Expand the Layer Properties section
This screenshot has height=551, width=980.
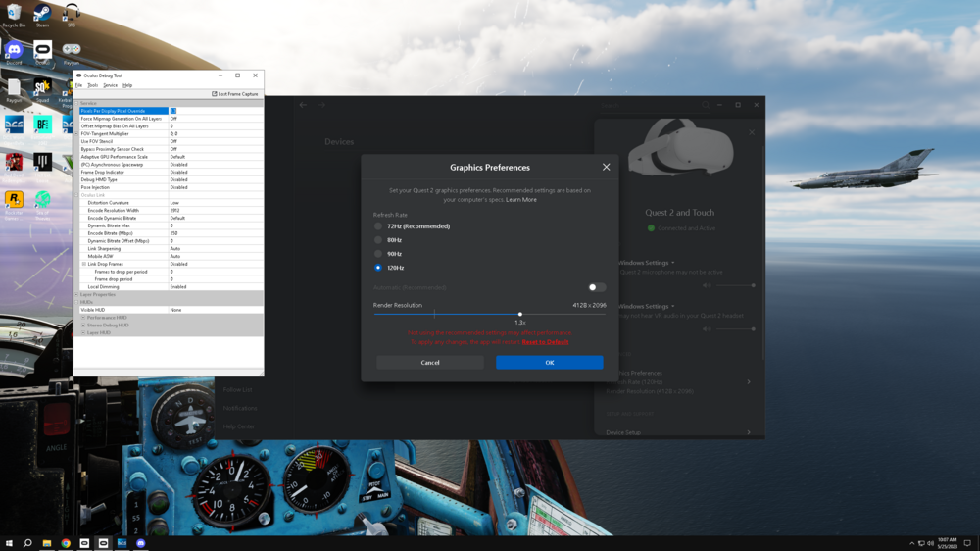click(x=76, y=294)
